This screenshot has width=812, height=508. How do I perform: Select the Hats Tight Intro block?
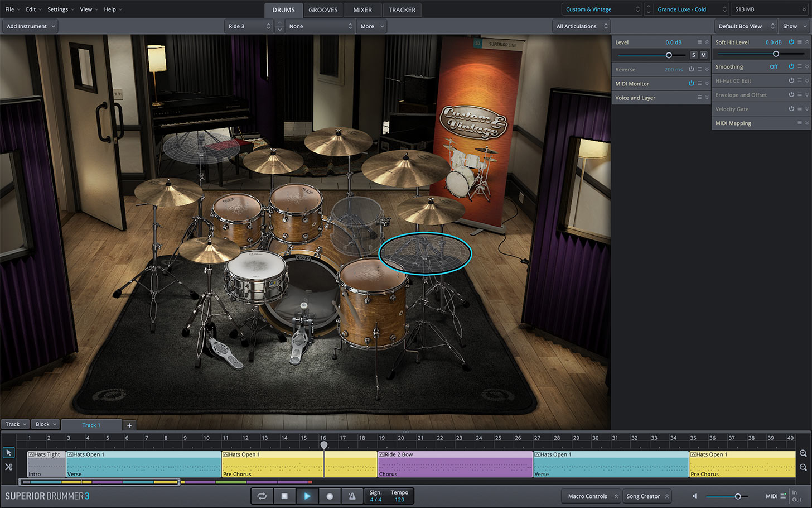46,464
